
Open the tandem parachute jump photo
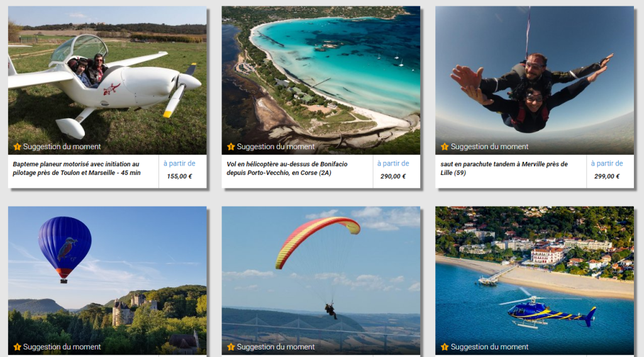point(535,80)
